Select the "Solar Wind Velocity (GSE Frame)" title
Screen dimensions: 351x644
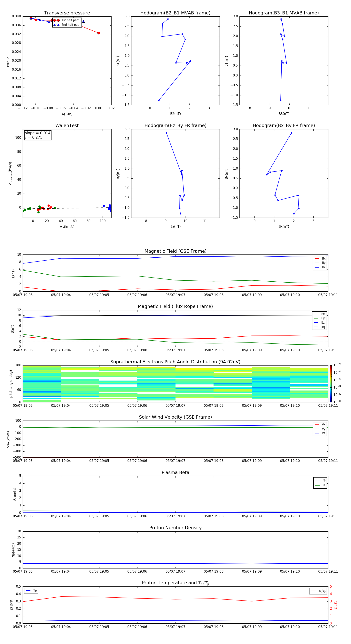click(x=175, y=417)
